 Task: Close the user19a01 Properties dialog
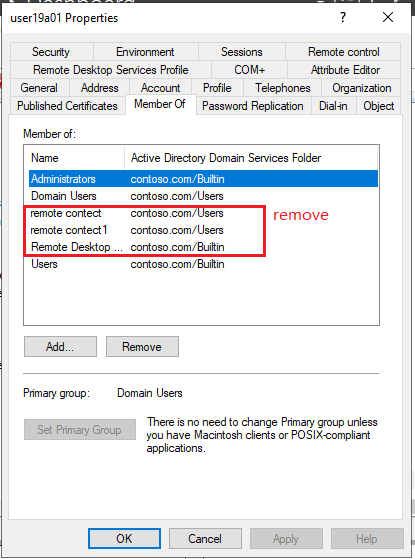(388, 17)
